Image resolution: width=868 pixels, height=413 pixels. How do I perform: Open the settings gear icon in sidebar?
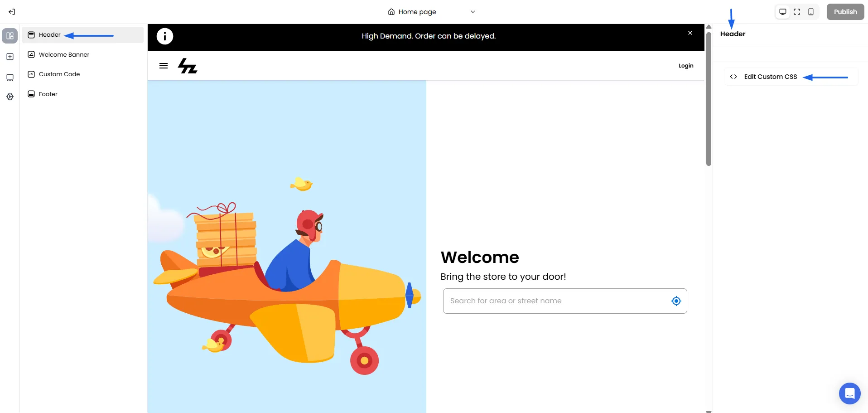point(10,97)
